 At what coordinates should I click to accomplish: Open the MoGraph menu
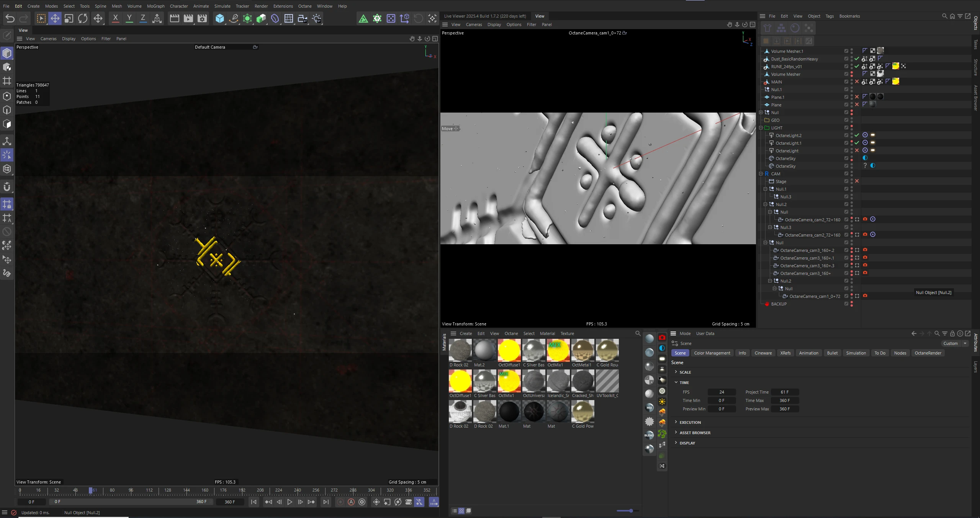point(155,6)
